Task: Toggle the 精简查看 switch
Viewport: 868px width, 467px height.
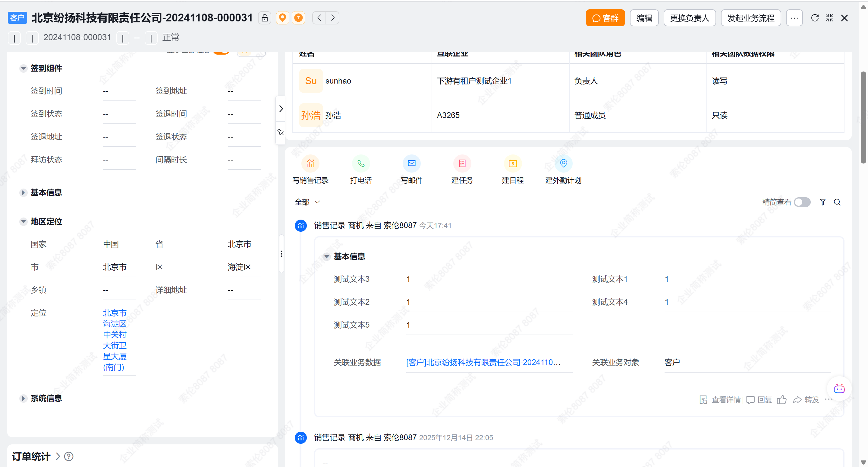Action: (802, 202)
